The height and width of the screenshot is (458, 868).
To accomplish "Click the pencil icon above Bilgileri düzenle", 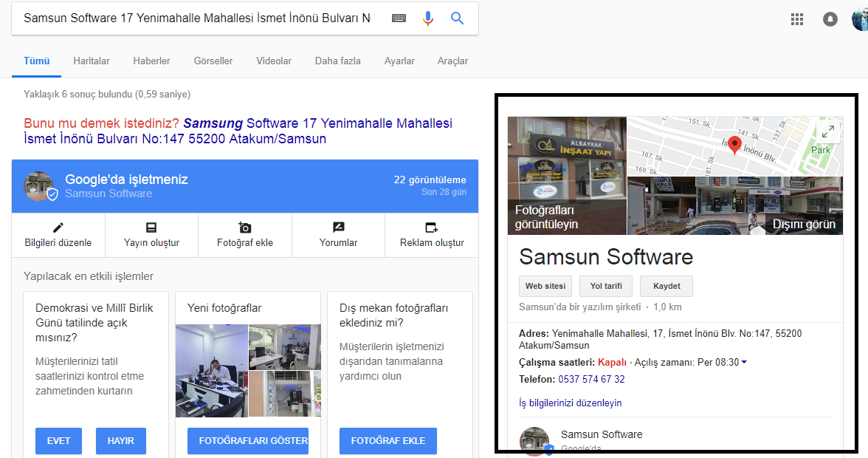I will click(x=58, y=227).
